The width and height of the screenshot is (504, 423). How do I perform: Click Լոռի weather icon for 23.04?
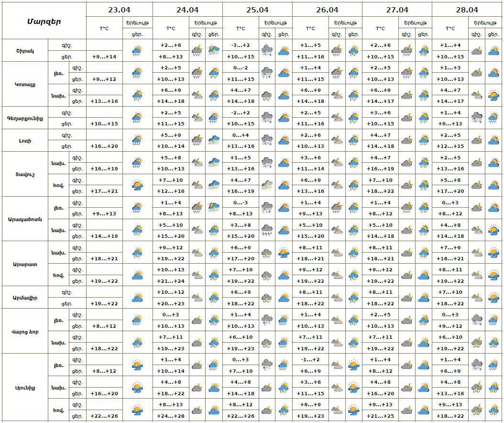137,140
